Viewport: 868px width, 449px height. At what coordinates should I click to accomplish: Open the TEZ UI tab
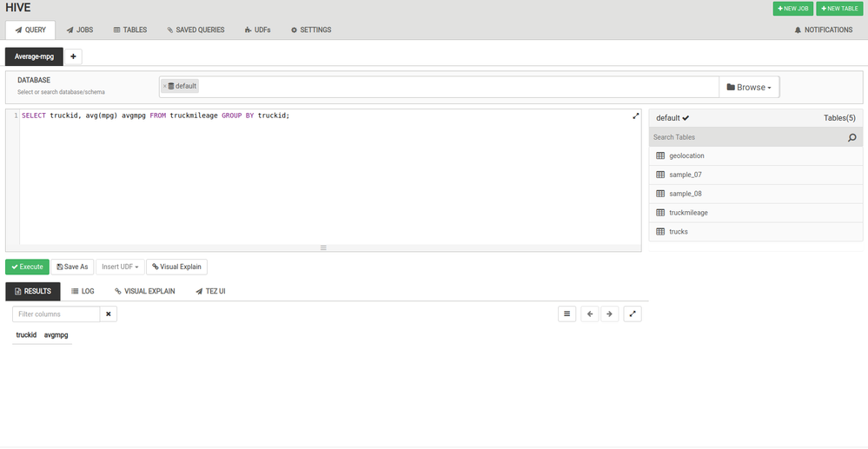[210, 291]
